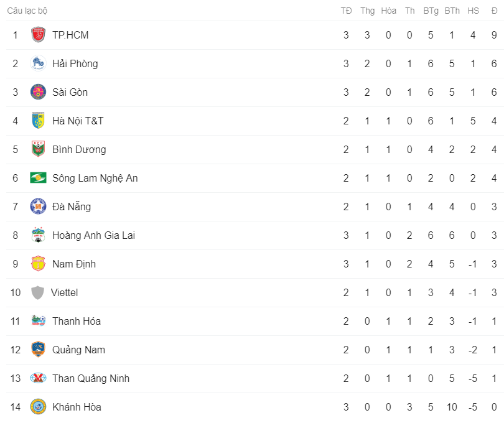Click the HS goal difference column header
Screen dimensions: 504x423
(x=473, y=11)
